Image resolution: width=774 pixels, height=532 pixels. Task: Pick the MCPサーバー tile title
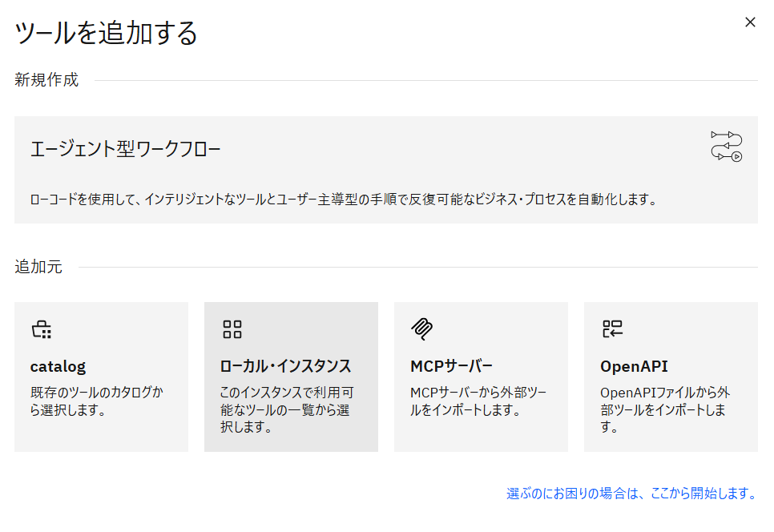point(451,367)
